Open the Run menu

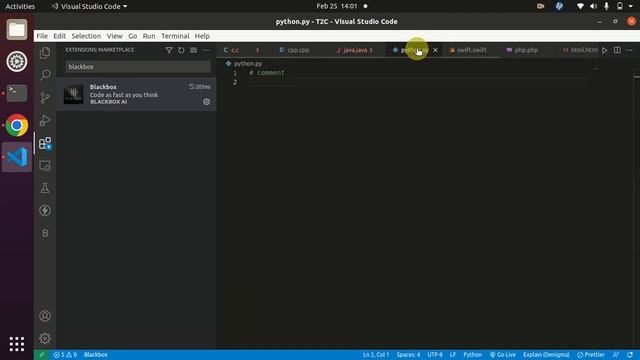[149, 36]
